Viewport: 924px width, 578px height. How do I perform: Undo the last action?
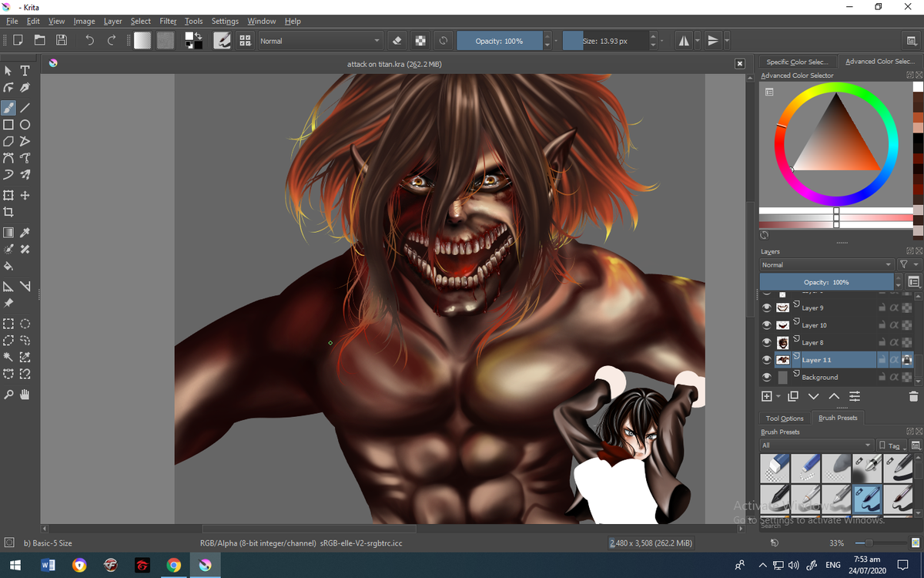click(89, 40)
